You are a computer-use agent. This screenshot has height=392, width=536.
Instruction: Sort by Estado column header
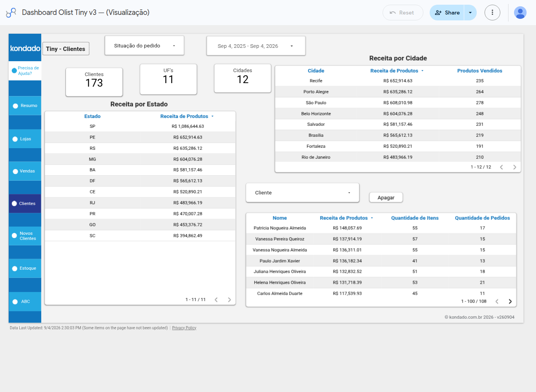[x=92, y=116]
